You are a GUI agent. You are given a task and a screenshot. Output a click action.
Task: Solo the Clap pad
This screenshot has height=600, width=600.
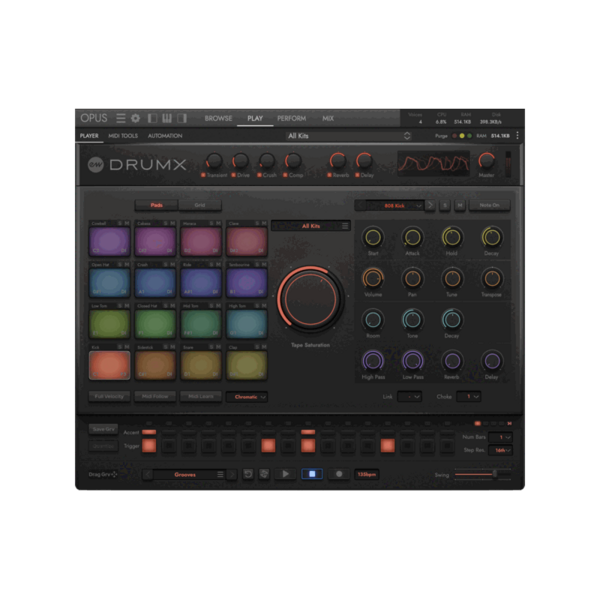click(x=257, y=347)
